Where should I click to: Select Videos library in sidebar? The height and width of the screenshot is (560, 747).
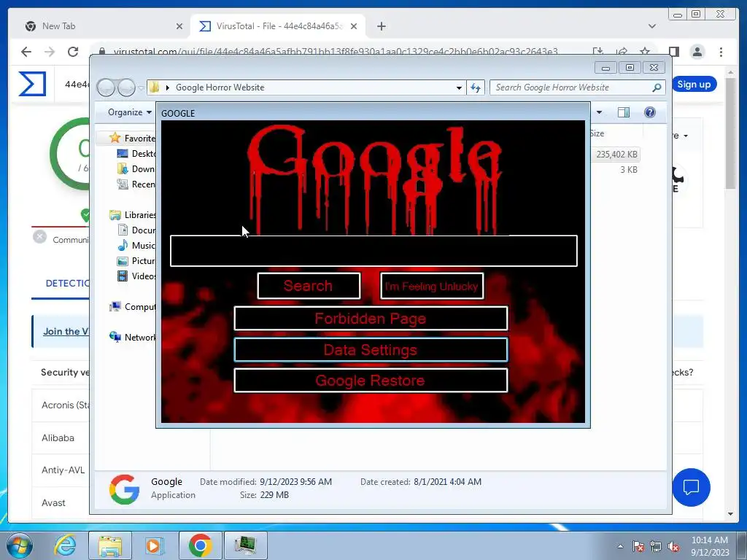136,276
